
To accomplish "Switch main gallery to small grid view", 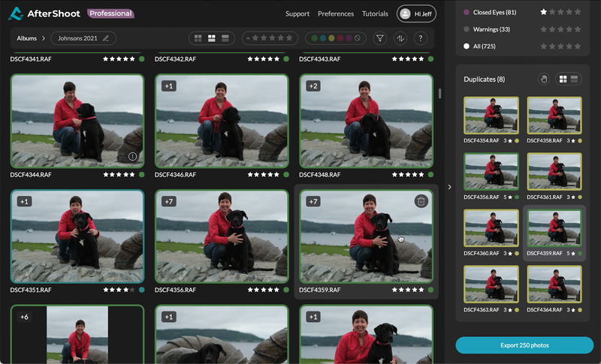I will click(x=198, y=38).
